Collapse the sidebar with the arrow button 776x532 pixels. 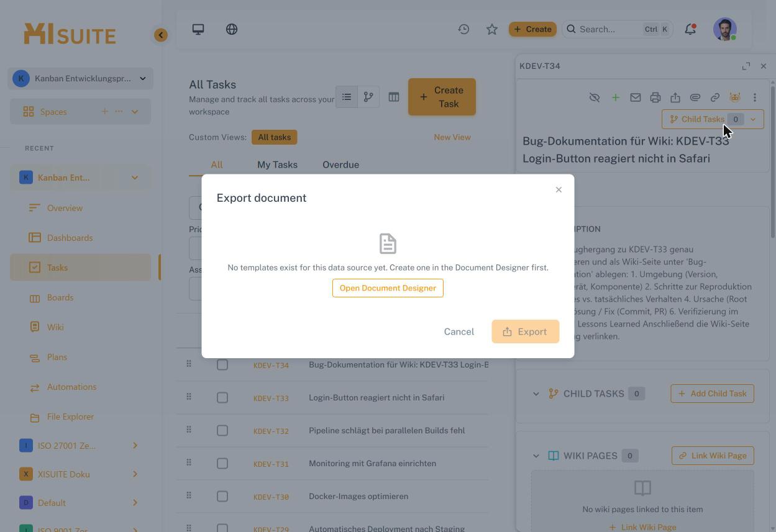pos(161,35)
